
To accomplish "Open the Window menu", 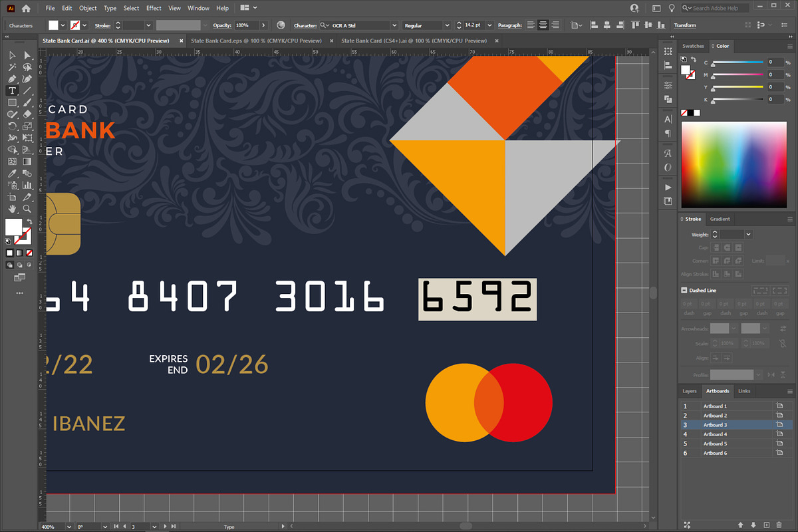I will 198,8.
